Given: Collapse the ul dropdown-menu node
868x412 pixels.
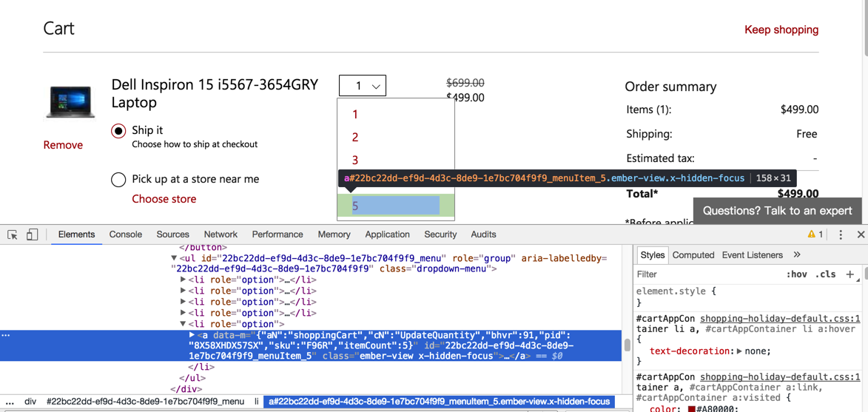Looking at the screenshot, I should (x=175, y=258).
